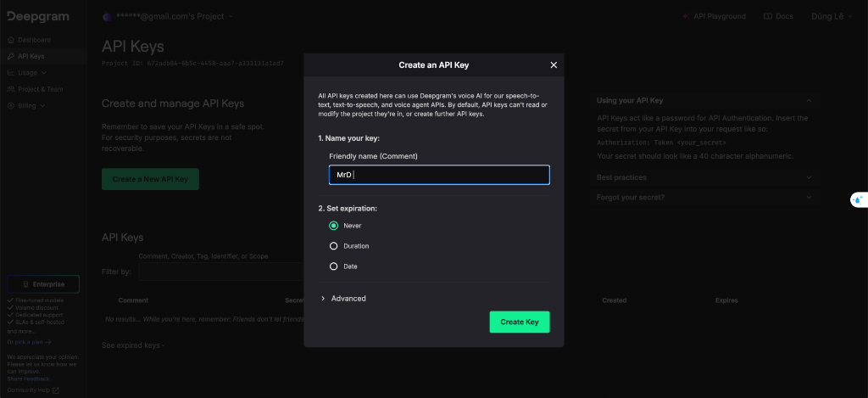Close the Create an API Key dialog

point(554,64)
